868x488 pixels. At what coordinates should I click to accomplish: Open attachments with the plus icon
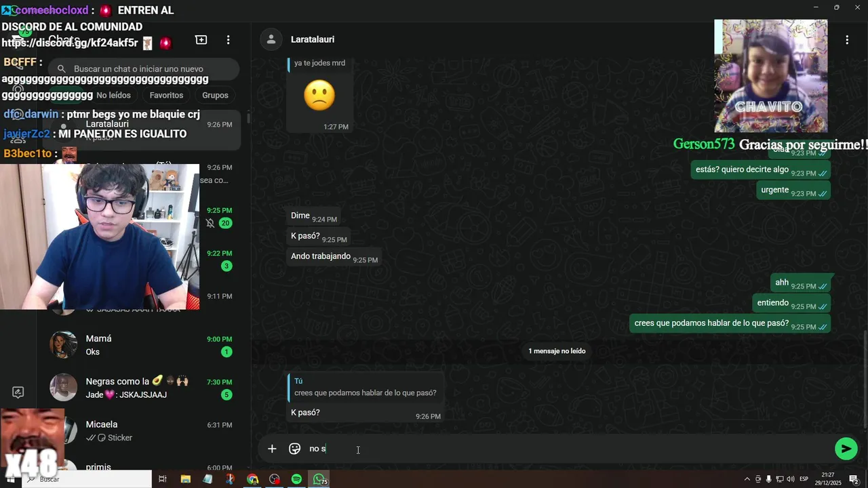click(x=272, y=449)
